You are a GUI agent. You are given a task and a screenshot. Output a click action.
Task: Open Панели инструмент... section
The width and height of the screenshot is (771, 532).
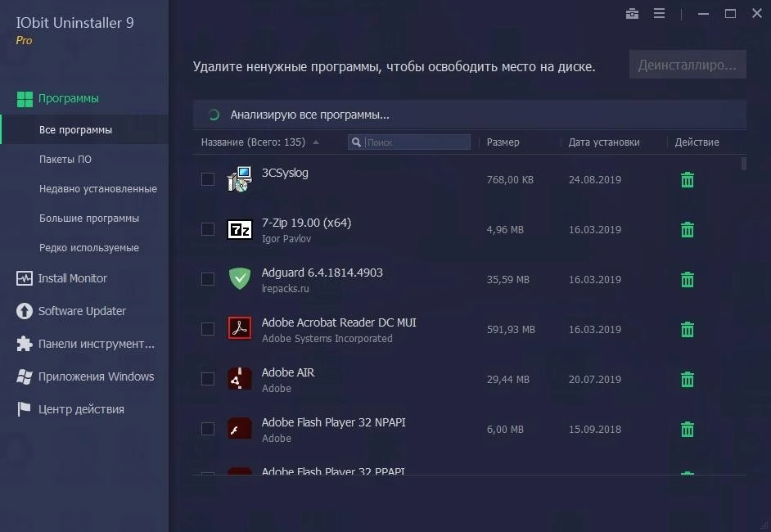click(97, 344)
